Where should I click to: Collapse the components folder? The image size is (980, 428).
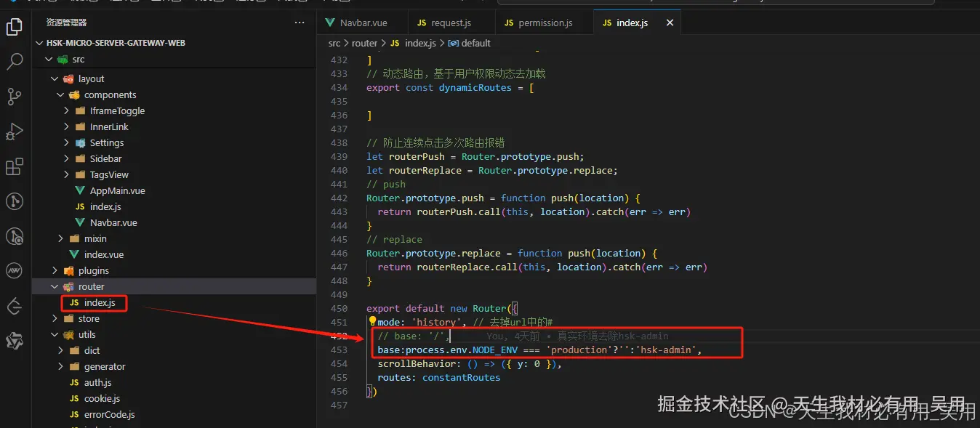(60, 94)
